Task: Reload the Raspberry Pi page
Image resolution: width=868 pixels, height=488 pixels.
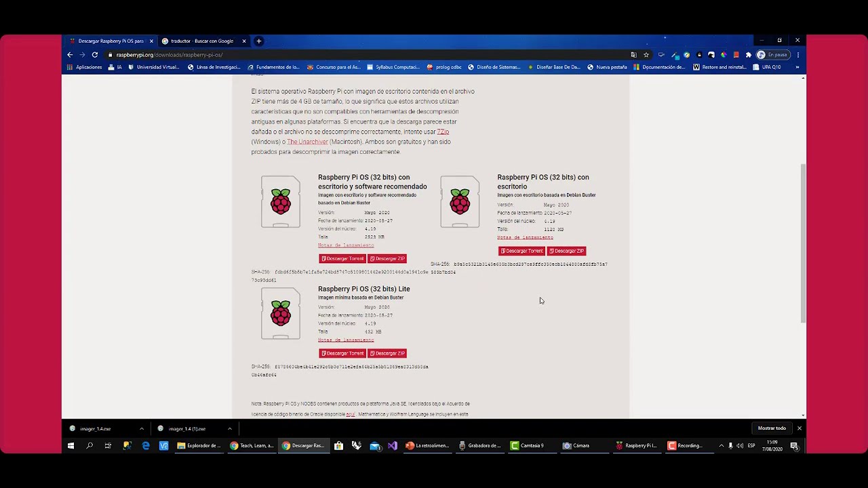Action: pos(95,55)
